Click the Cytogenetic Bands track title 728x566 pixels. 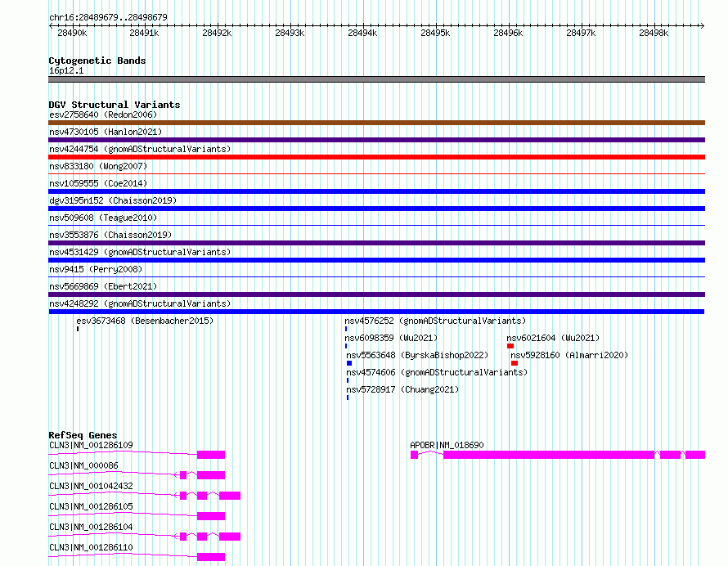[x=97, y=61]
